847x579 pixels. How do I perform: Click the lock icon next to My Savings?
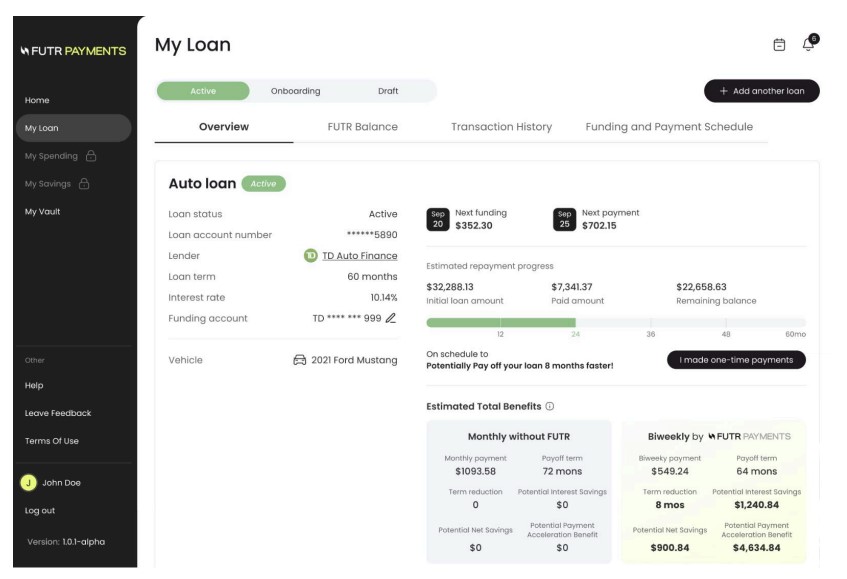[x=84, y=184]
